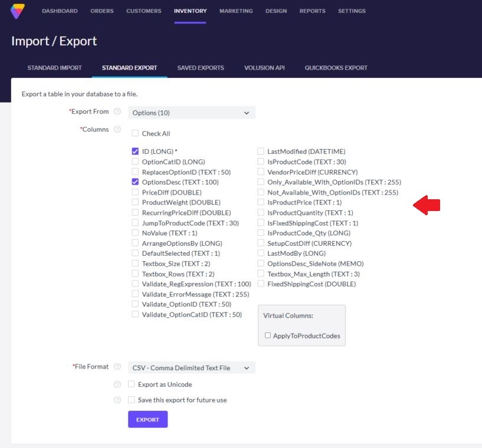Go to the Standard Import tab
This screenshot has width=482, height=448.
tap(54, 68)
